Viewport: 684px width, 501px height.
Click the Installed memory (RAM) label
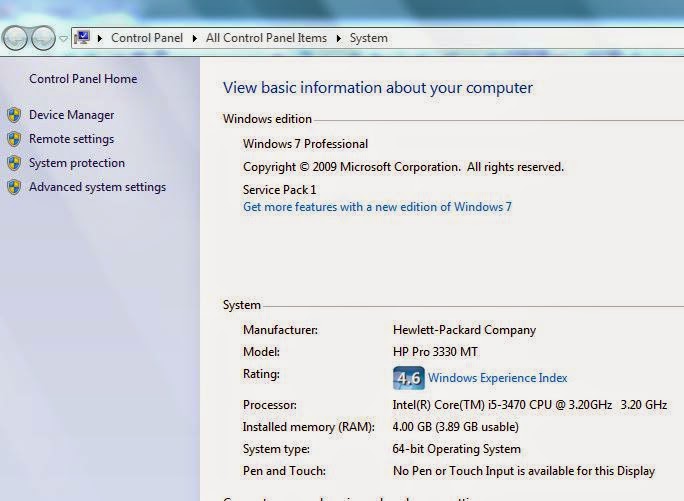309,427
